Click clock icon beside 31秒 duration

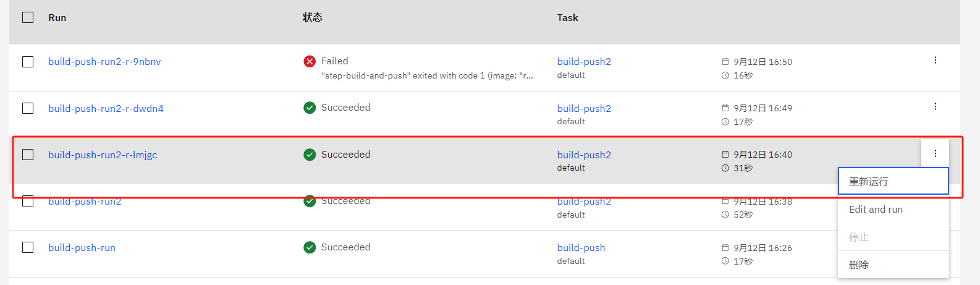pyautogui.click(x=725, y=168)
